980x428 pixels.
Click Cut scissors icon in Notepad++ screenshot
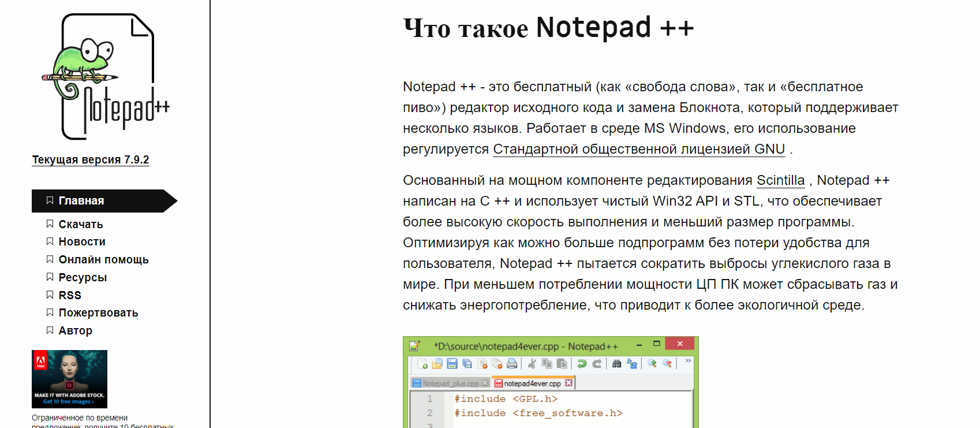532,363
